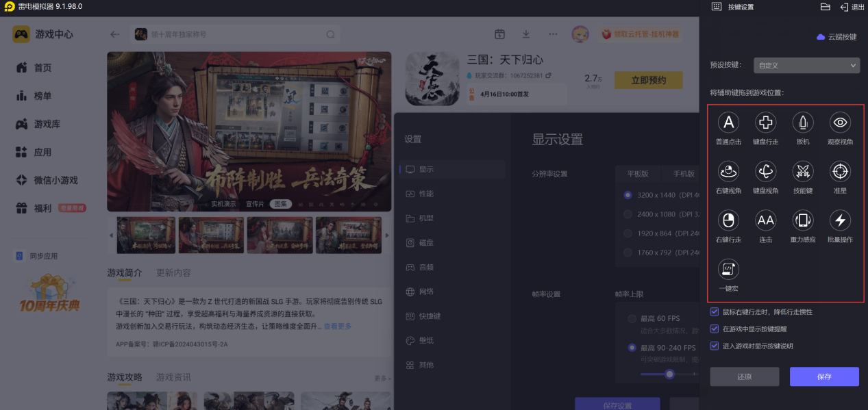The image size is (868, 410).
Task: Open 微信小游戏 in the sidebar
Action: [55, 180]
